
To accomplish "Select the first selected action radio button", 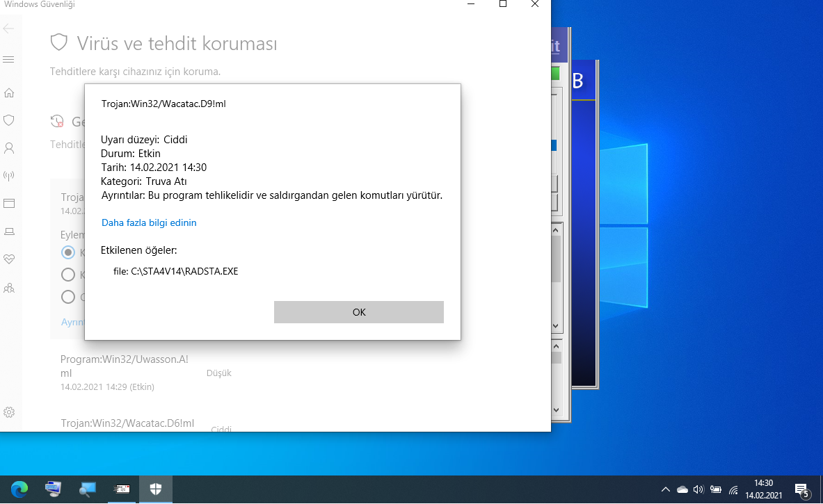I will [68, 252].
